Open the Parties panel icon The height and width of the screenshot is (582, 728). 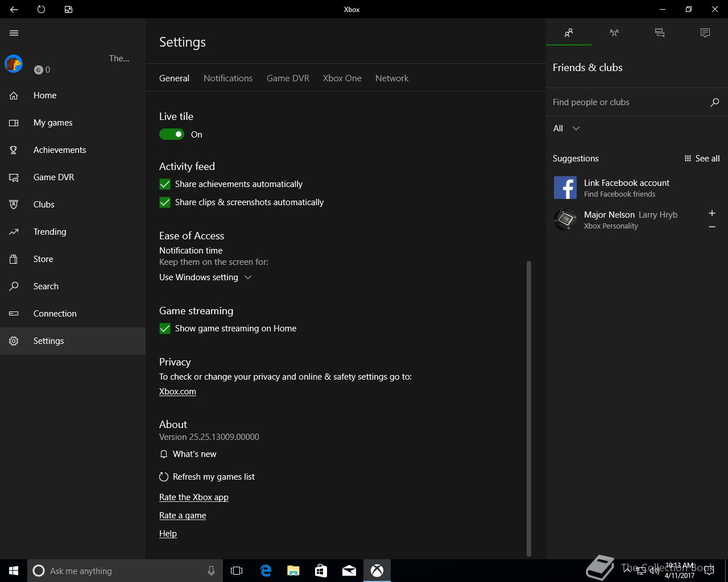tap(614, 33)
